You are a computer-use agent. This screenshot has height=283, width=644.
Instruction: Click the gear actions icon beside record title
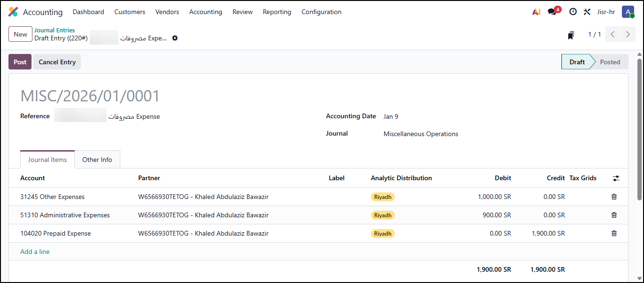click(x=175, y=38)
